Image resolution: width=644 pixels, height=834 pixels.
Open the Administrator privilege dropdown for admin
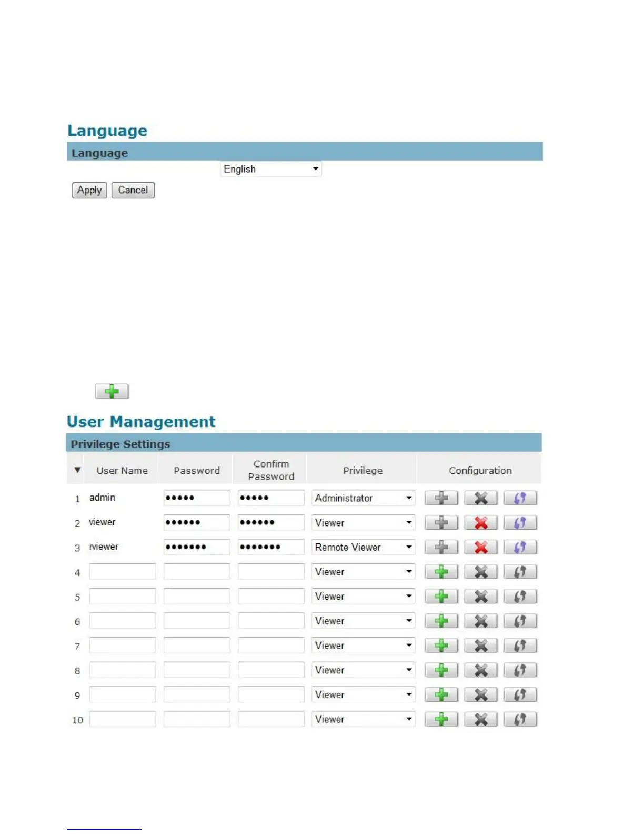coord(363,498)
